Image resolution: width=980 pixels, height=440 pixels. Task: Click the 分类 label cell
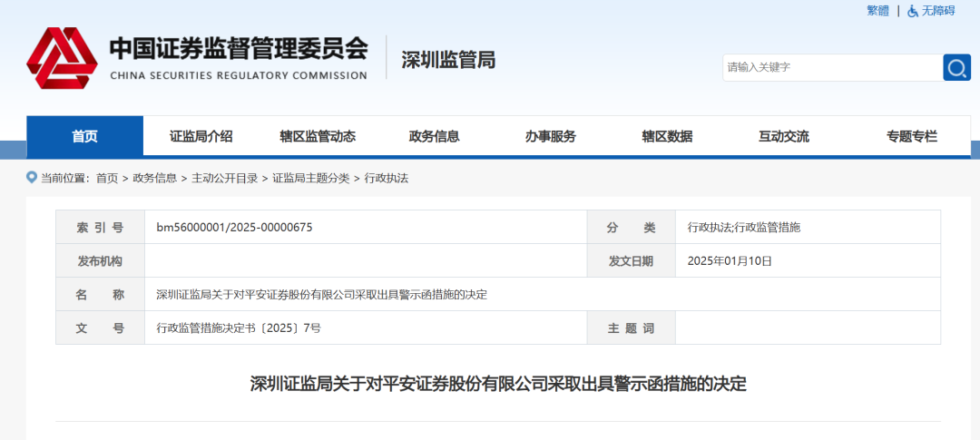point(632,228)
